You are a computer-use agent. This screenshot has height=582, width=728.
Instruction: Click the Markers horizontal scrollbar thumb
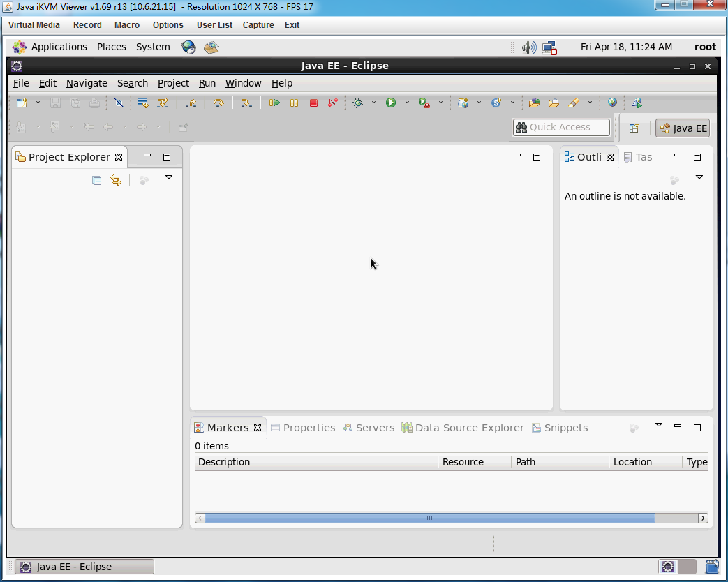(x=430, y=518)
